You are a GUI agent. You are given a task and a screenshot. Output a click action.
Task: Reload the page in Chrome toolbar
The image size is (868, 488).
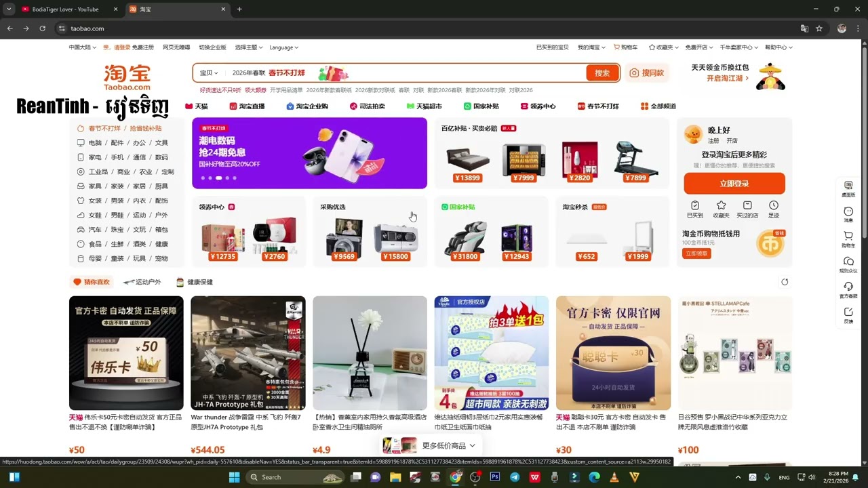[x=42, y=28]
